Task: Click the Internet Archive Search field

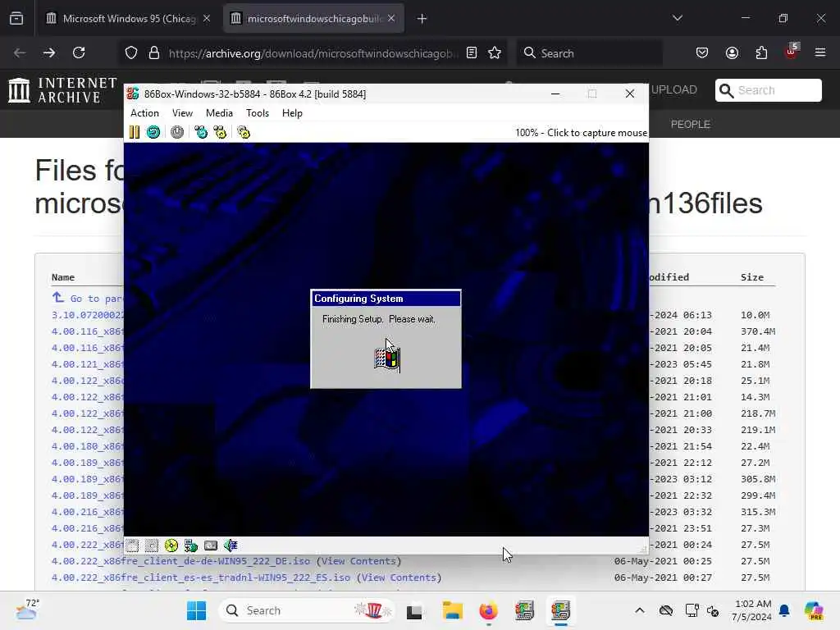Action: [768, 90]
